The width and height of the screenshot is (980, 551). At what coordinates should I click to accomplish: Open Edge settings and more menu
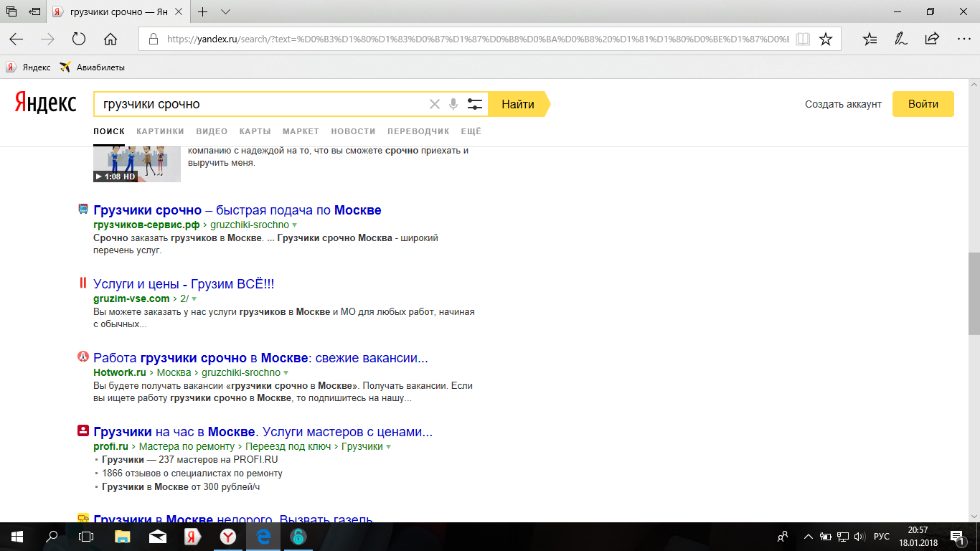[x=963, y=39]
